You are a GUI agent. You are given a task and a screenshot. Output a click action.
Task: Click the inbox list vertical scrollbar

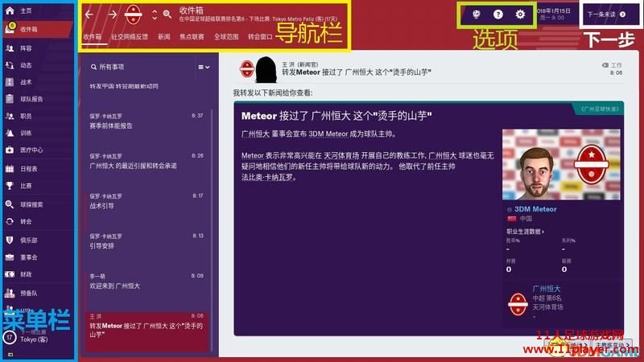[212, 230]
